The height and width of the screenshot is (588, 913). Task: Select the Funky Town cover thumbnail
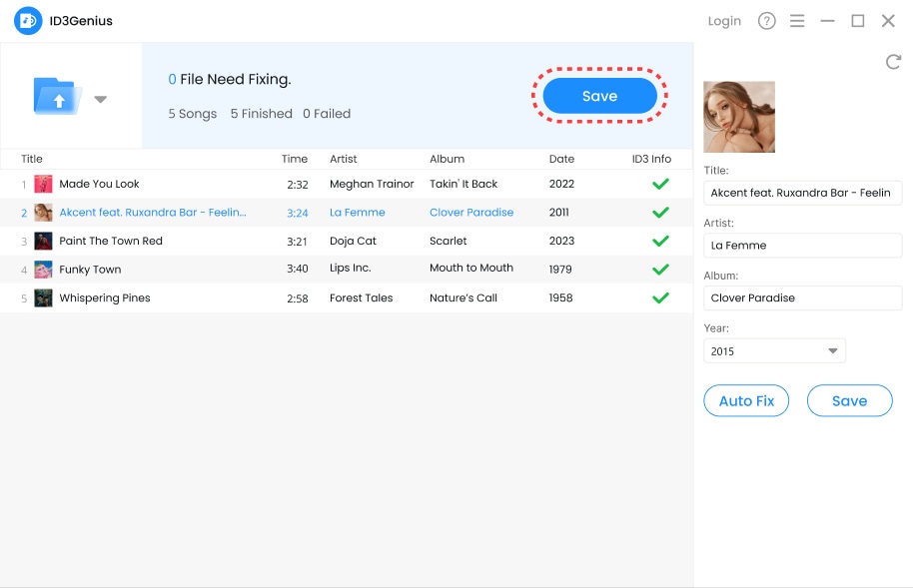pyautogui.click(x=43, y=270)
